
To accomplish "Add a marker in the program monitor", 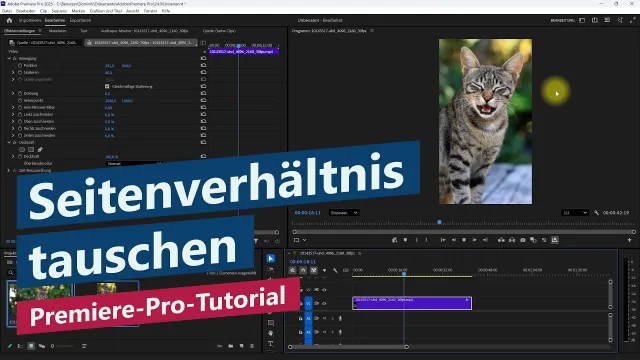I will click(405, 240).
